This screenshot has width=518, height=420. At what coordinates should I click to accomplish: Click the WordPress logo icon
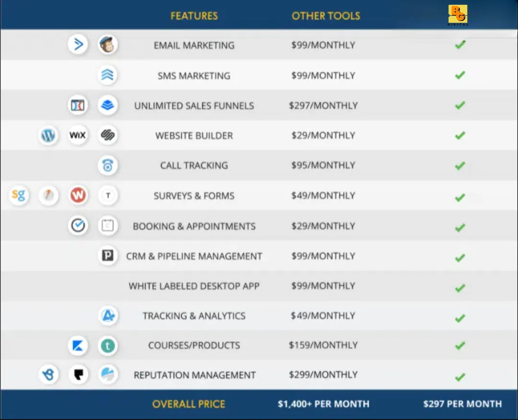pos(48,135)
